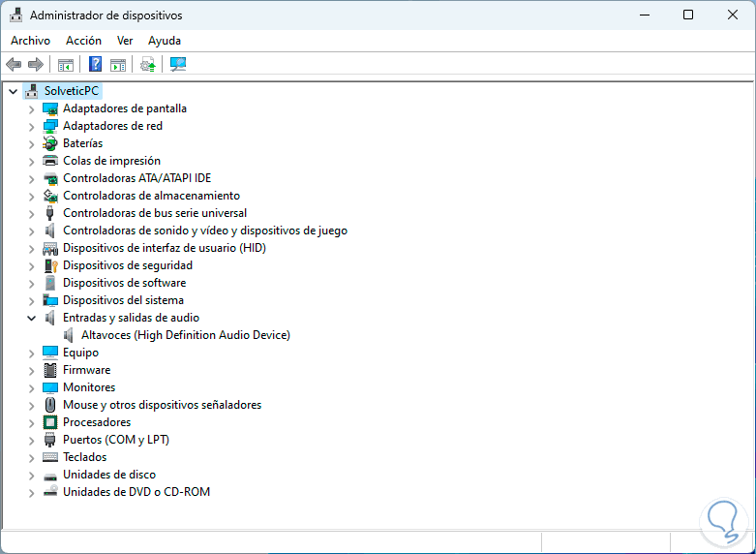
Task: Open the Ver menu
Action: click(125, 41)
